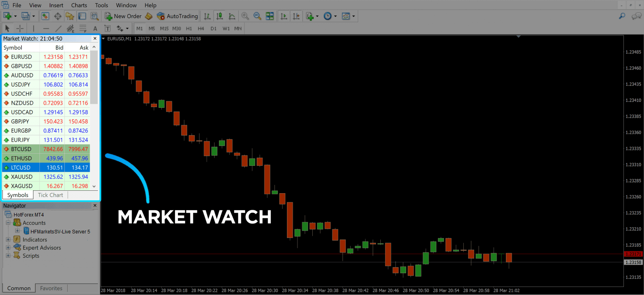Open the New Chart tool

[x=7, y=16]
